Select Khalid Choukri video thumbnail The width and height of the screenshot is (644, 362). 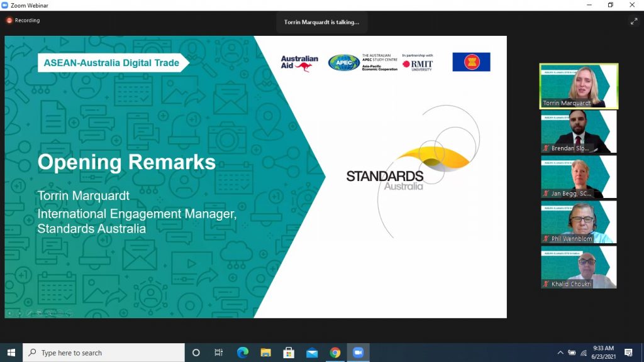[x=579, y=267]
